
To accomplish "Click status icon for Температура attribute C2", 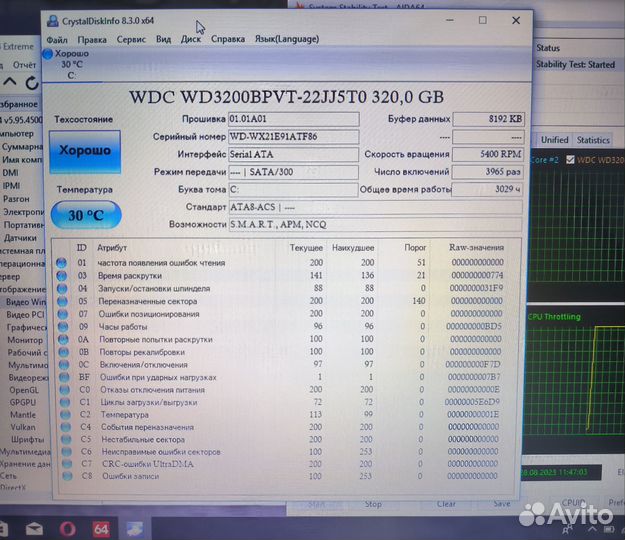I will coord(66,415).
